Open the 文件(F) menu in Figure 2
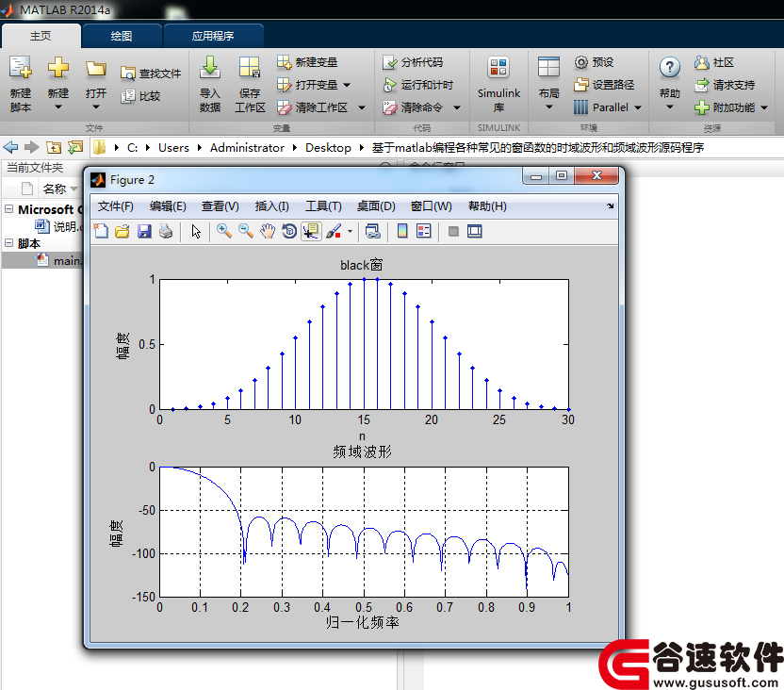This screenshot has height=690, width=784. [x=116, y=206]
